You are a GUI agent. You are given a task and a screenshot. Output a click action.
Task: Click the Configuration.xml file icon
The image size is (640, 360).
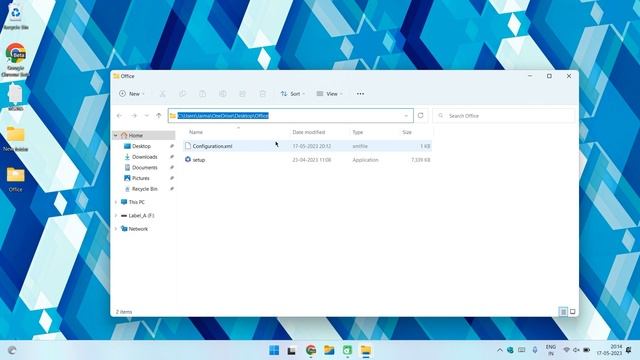(x=188, y=146)
